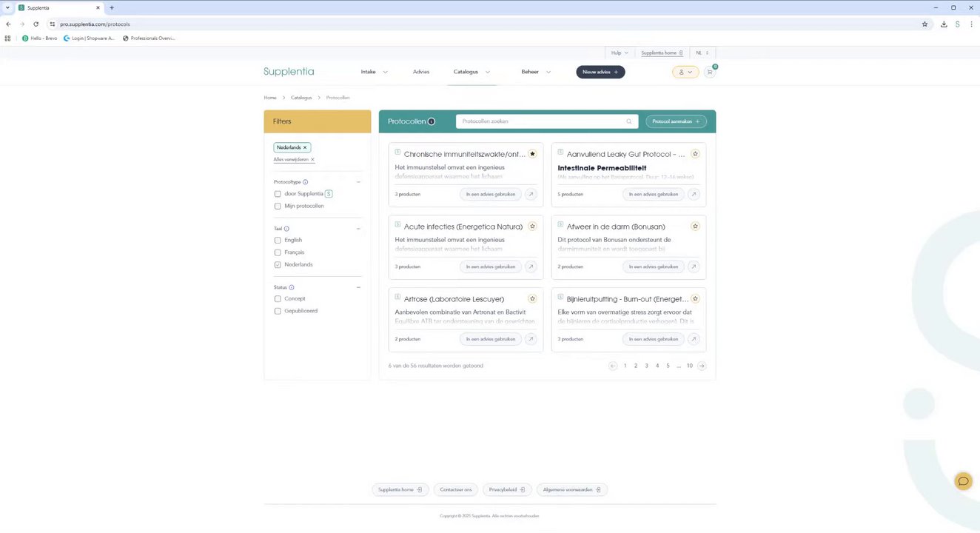The image size is (980, 533).
Task: Remove the Nederlands filter chip
Action: 305,147
